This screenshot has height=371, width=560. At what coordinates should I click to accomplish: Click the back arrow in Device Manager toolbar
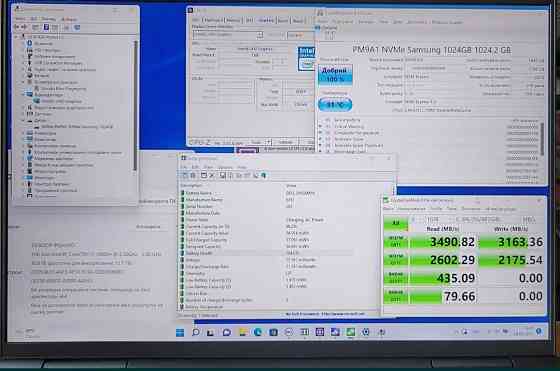click(x=16, y=27)
